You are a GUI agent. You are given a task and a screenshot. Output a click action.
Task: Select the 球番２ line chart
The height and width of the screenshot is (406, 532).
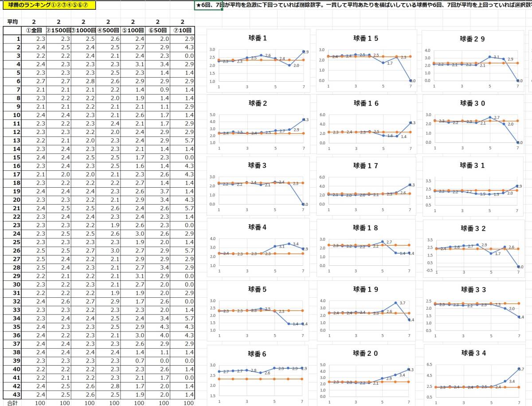258,124
